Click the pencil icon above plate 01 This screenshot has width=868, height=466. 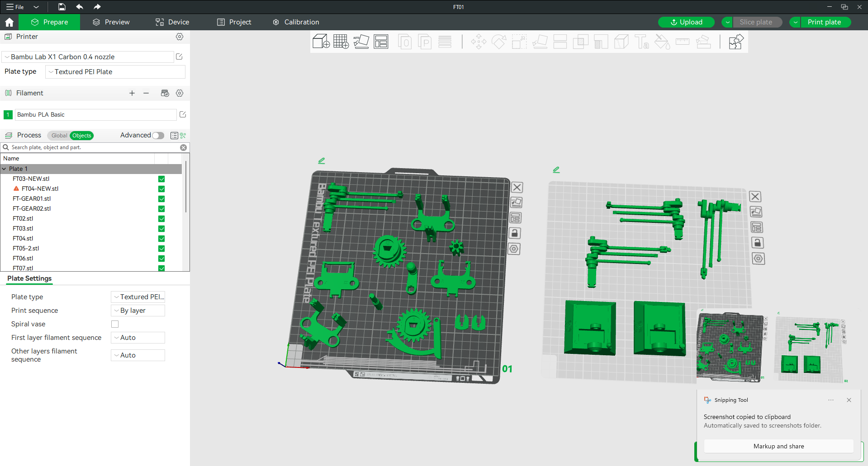click(x=322, y=160)
